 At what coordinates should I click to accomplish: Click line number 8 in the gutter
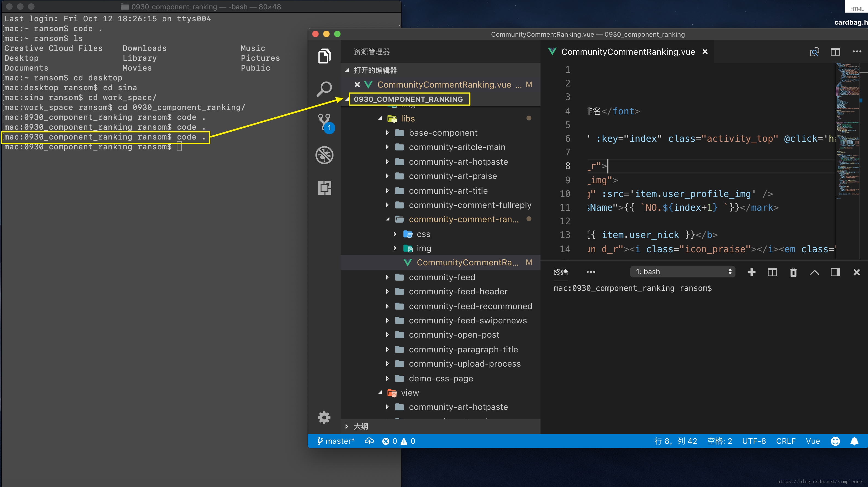(x=567, y=166)
